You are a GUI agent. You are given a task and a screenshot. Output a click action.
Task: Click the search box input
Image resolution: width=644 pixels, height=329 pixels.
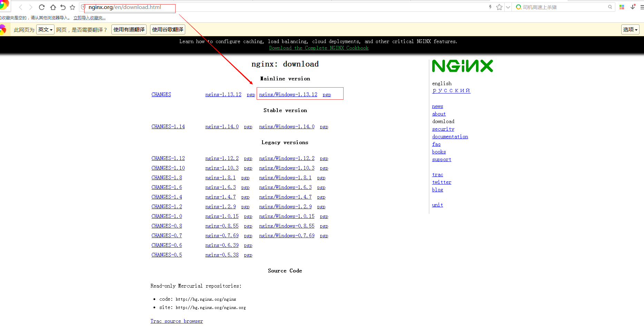pos(564,7)
